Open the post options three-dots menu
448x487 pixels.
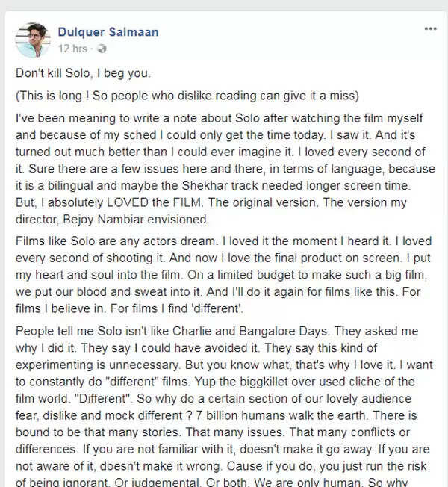pos(430,29)
